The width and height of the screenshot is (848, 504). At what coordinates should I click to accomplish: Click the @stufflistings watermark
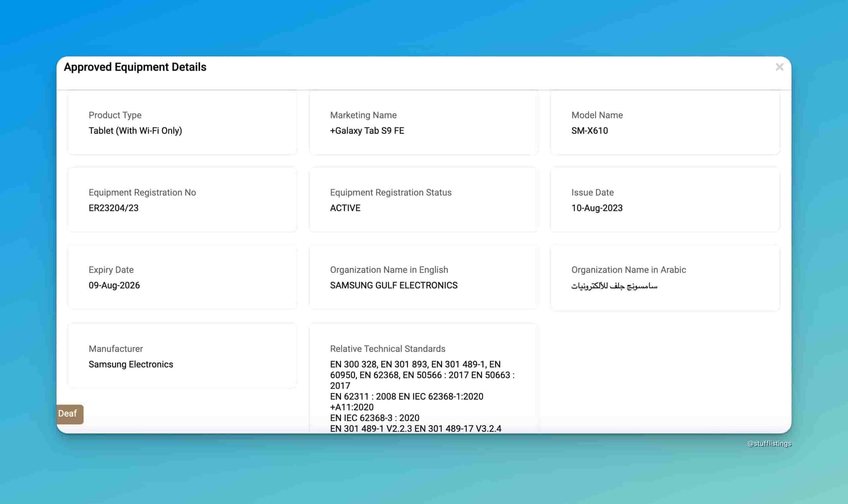point(769,443)
